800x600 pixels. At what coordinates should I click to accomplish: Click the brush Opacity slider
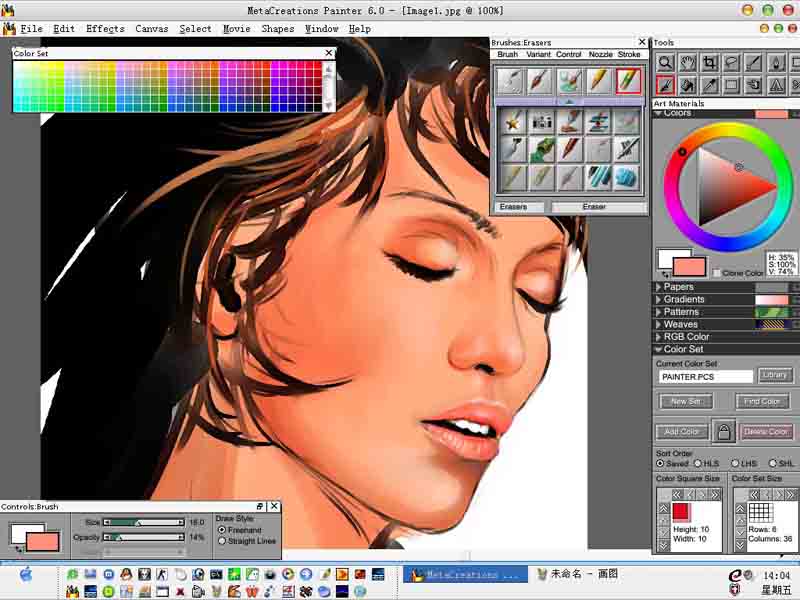click(144, 537)
